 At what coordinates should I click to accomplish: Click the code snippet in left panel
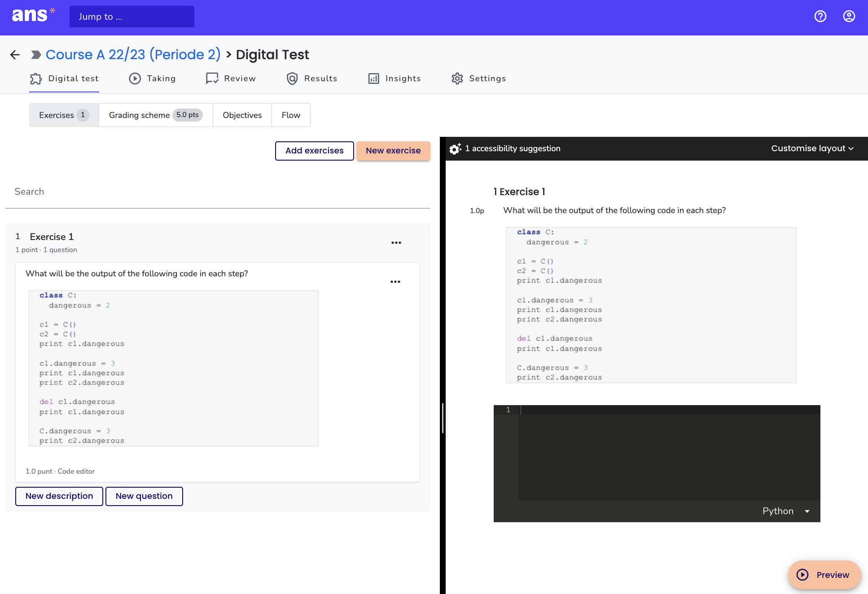pos(174,368)
